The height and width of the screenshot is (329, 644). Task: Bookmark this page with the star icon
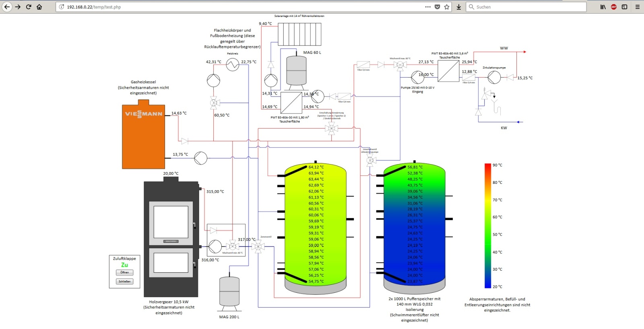(447, 7)
